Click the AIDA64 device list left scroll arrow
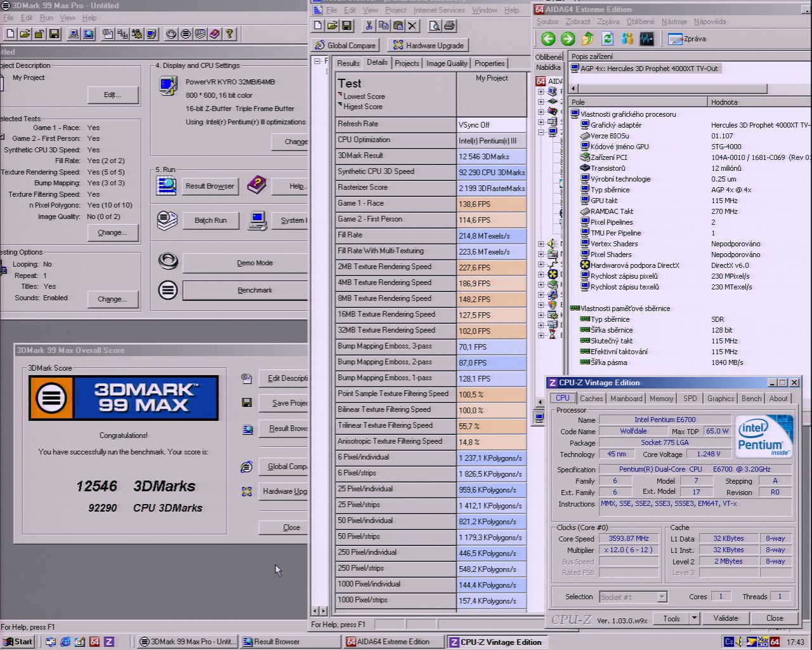This screenshot has width=812, height=650. point(574,89)
